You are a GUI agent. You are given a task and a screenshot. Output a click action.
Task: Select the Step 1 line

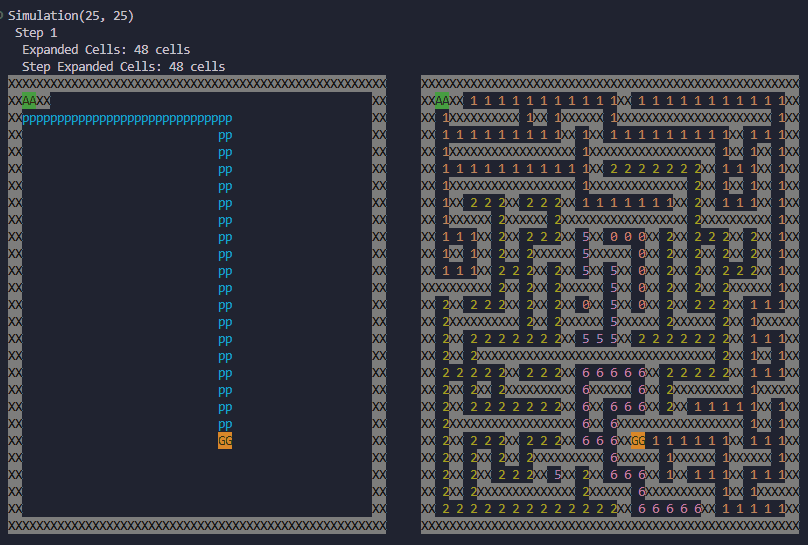point(35,33)
